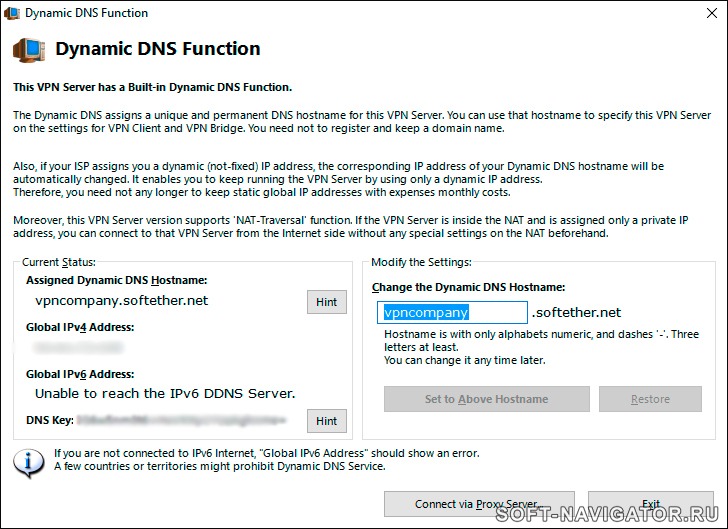728x529 pixels.
Task: Close the Dynamic DNS Function dialog
Action: pos(711,13)
